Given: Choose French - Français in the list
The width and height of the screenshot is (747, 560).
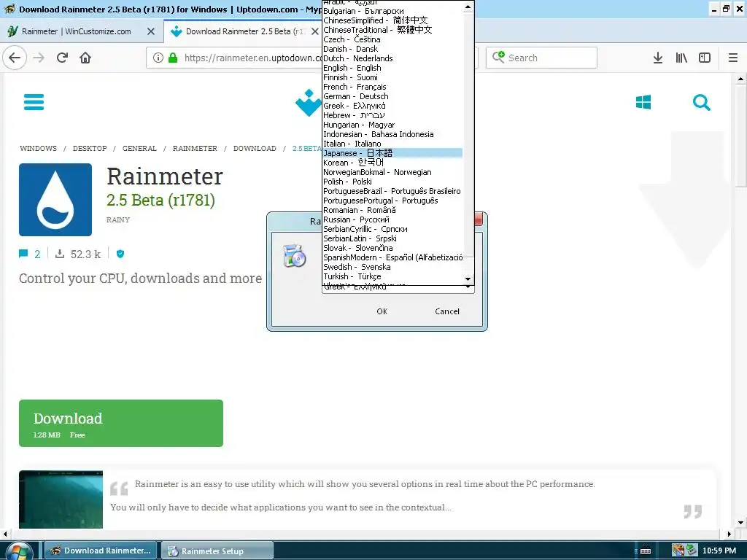Looking at the screenshot, I should [392, 87].
